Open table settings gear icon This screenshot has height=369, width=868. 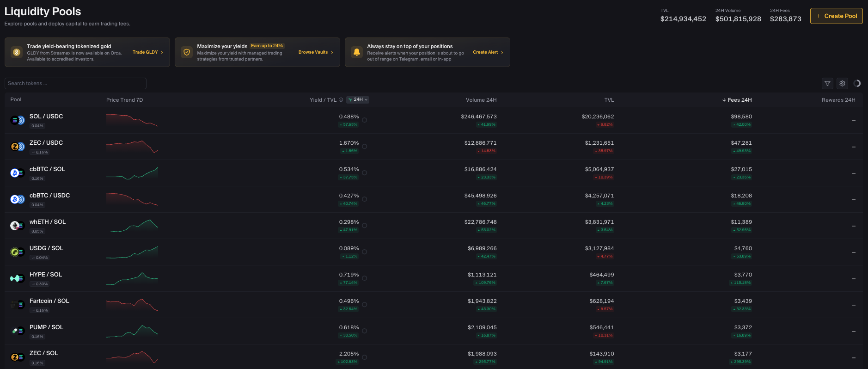click(x=842, y=84)
